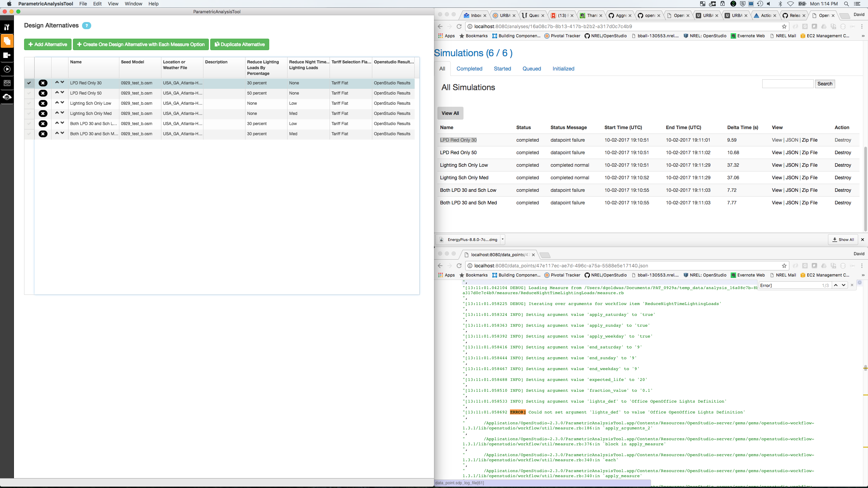
Task: Switch to the Completed simulations tab
Action: 469,69
